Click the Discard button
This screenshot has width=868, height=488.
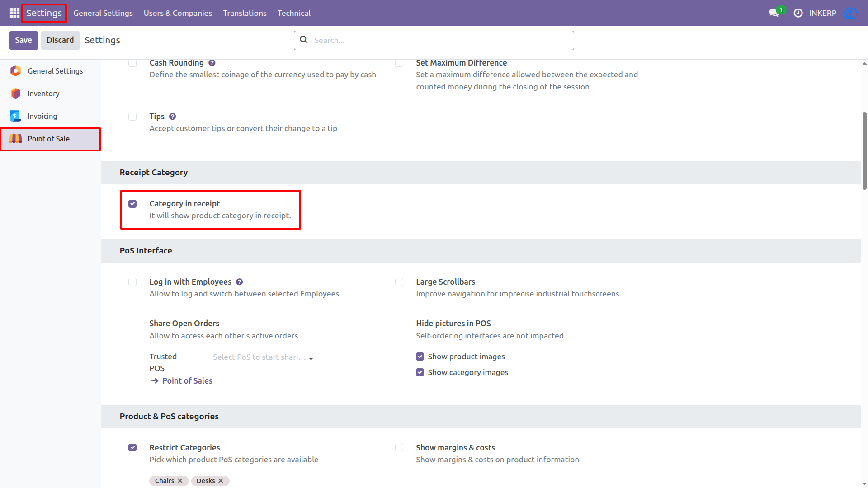coord(60,40)
